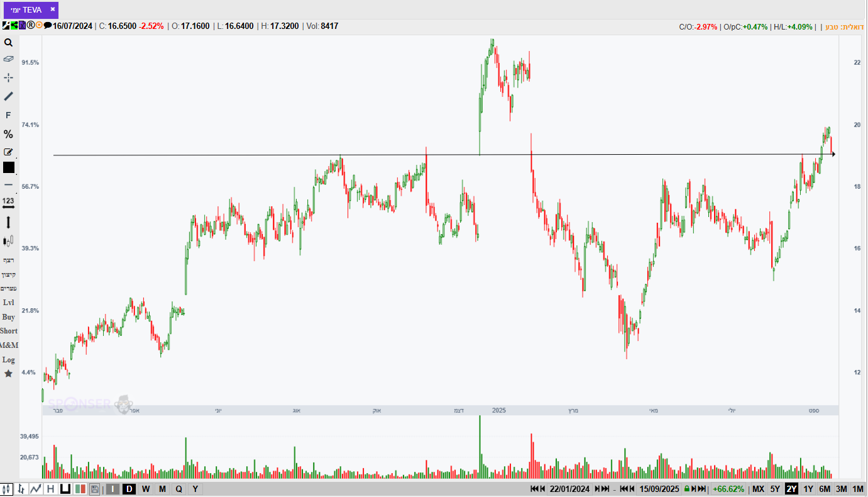The width and height of the screenshot is (868, 497).
Task: Click the end date field 15/09/2025
Action: (659, 489)
